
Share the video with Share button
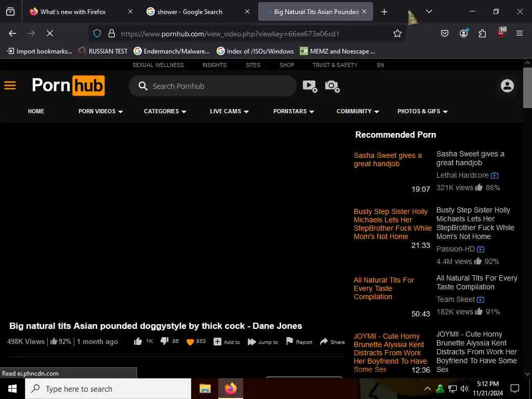coord(332,342)
